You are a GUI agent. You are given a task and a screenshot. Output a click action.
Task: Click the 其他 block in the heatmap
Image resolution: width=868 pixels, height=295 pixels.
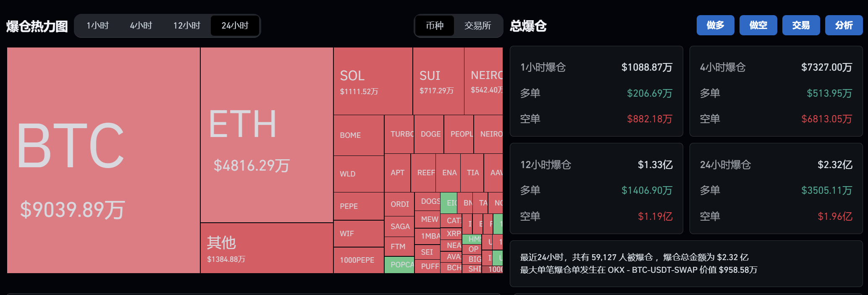click(267, 248)
